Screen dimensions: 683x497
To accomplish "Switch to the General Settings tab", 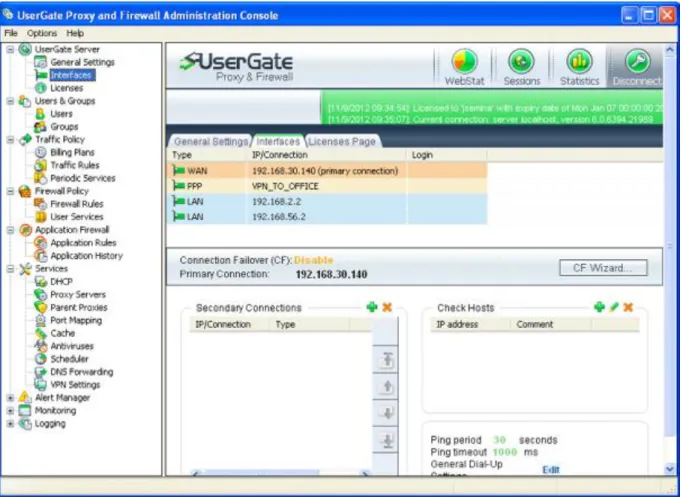I will (210, 142).
